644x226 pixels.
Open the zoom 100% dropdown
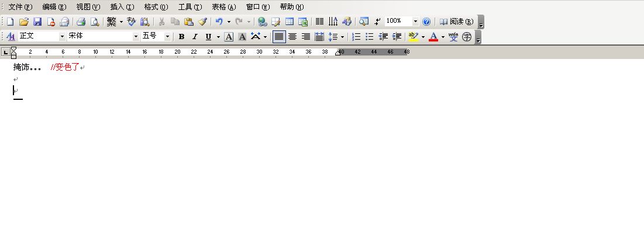coord(415,22)
